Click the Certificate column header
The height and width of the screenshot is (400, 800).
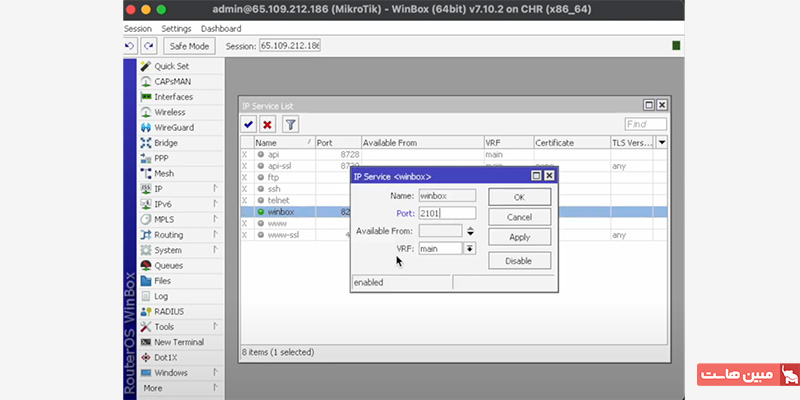click(x=572, y=143)
